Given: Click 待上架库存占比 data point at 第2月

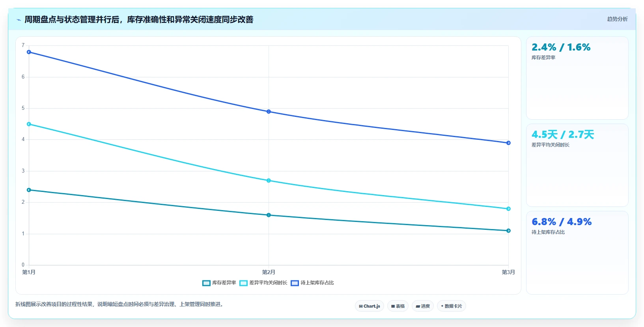Looking at the screenshot, I should click(x=269, y=112).
